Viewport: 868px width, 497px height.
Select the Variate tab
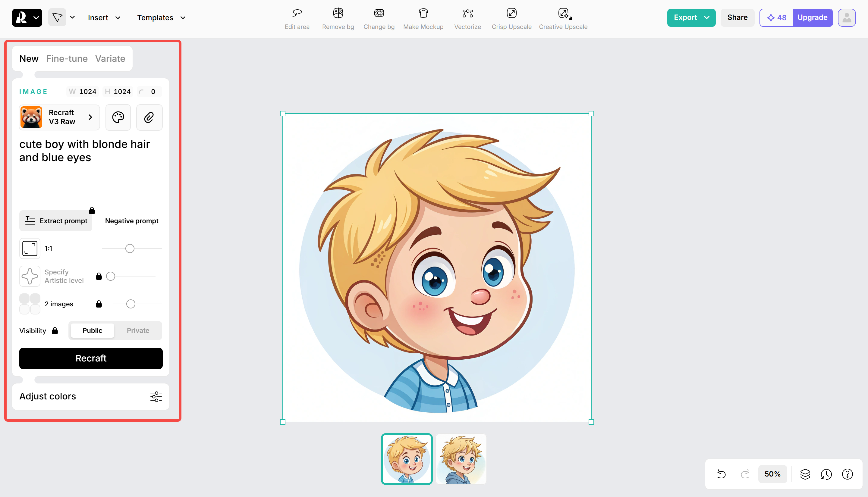[x=110, y=58]
